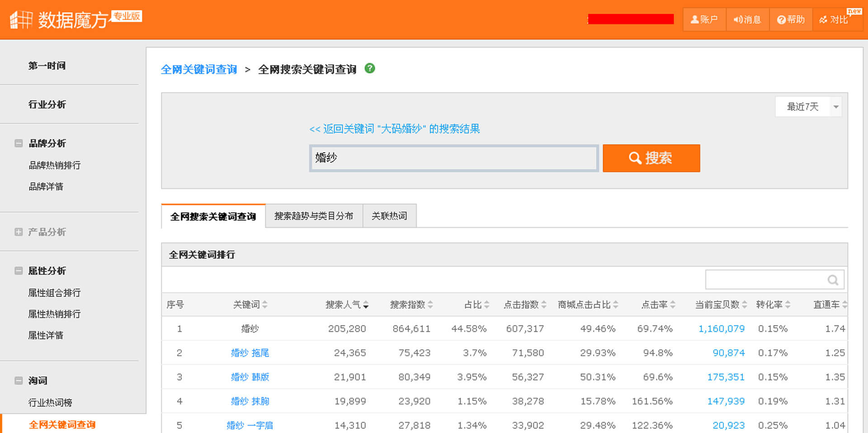
Task: Sort by 商城点击占比 column
Action: pyautogui.click(x=588, y=305)
